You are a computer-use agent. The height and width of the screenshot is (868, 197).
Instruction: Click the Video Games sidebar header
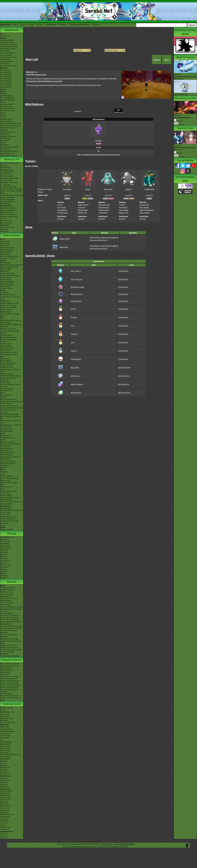click(11, 235)
